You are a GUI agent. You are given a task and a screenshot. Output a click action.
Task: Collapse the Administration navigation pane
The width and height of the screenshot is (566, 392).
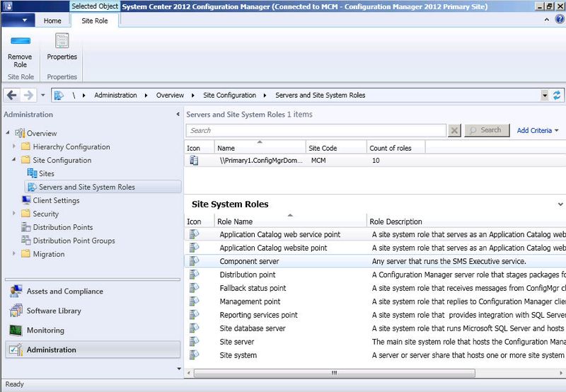point(178,114)
